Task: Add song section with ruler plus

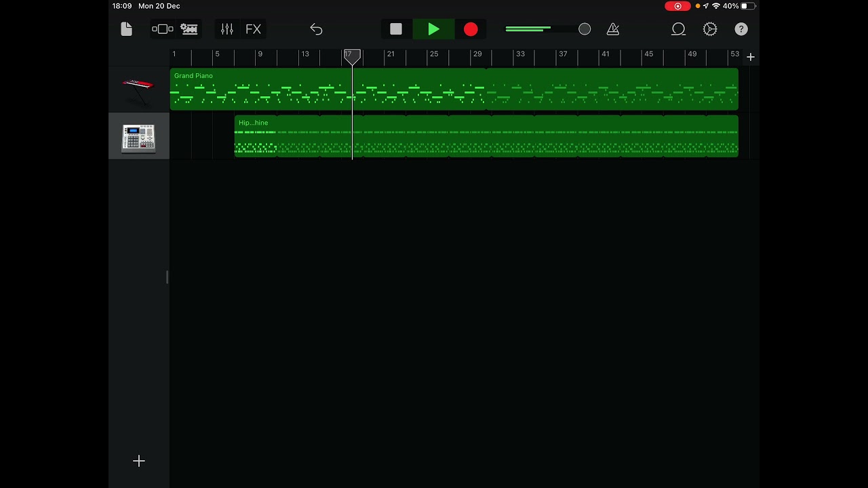Action: click(751, 57)
